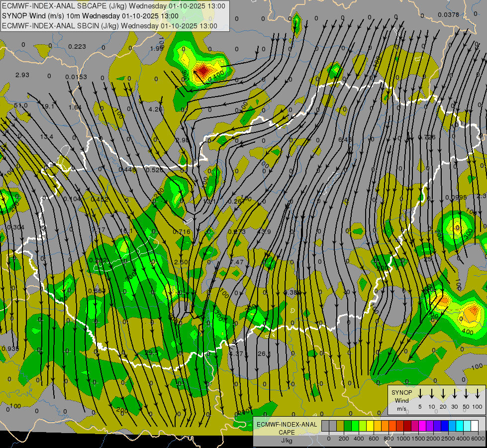The height and width of the screenshot is (448, 487).
Task: Select the white 6000 J/kg CAPE swatch
Action: click(475, 426)
